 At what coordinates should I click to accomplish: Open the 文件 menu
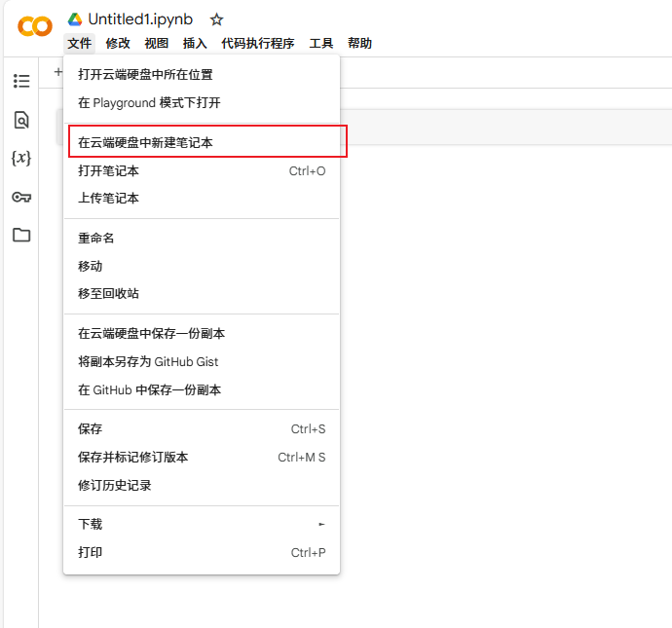79,43
